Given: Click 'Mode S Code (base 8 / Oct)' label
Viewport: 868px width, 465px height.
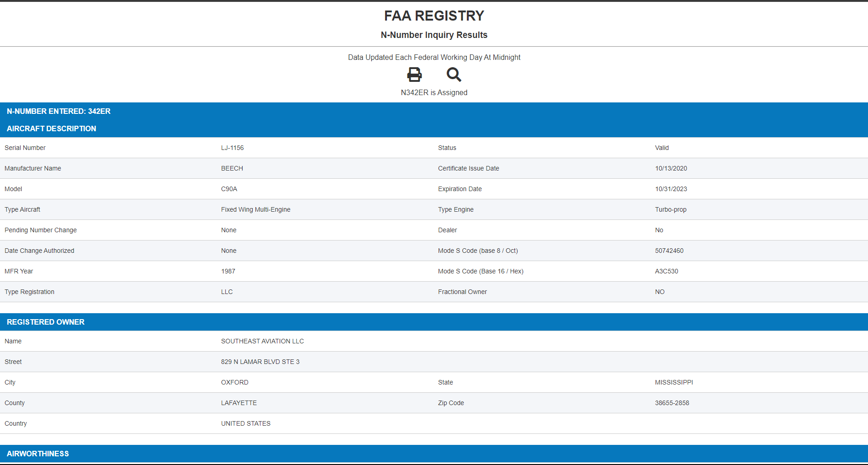Looking at the screenshot, I should click(478, 251).
